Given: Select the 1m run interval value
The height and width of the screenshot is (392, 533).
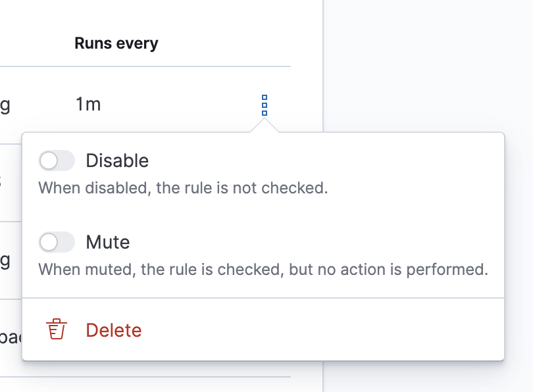Looking at the screenshot, I should [88, 103].
